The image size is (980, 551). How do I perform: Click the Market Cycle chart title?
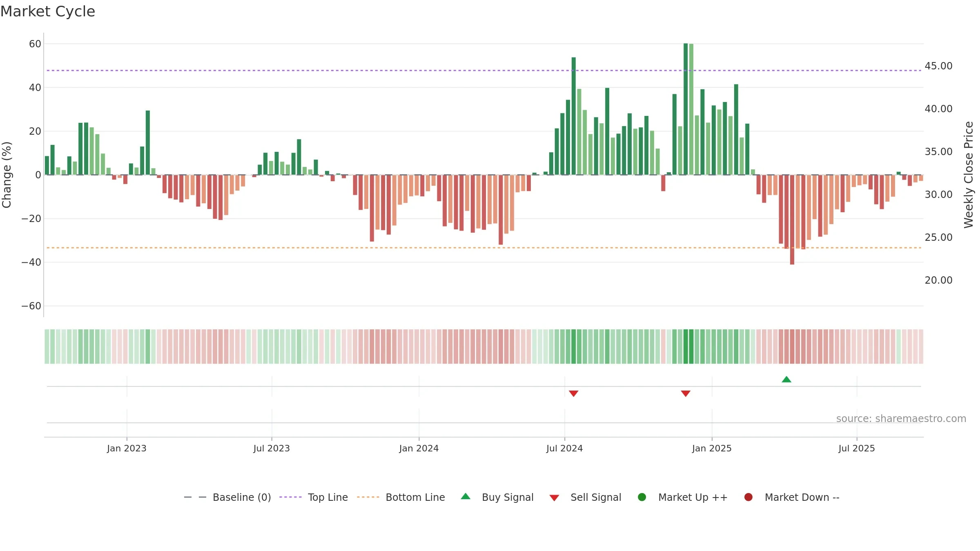48,11
